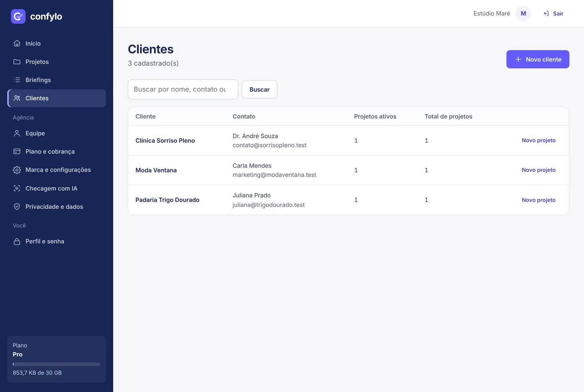Viewport: 584px width, 392px height.
Task: Click the email marketing@modaventana.test
Action: point(274,175)
